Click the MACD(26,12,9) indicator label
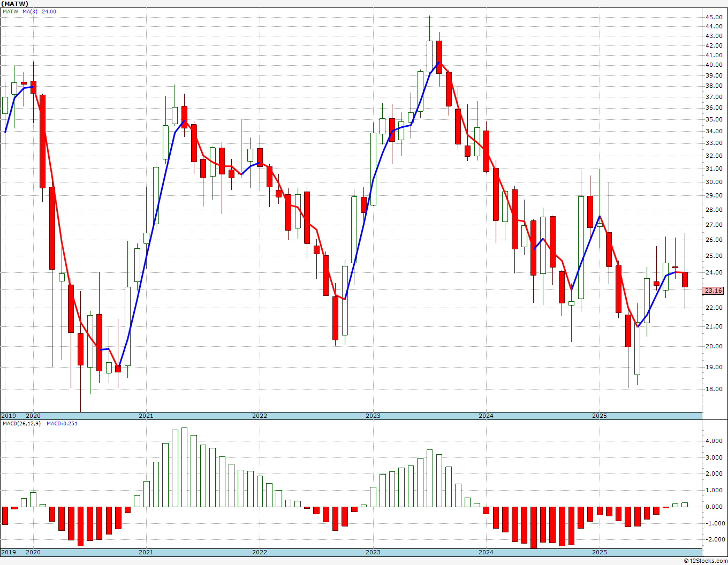The height and width of the screenshot is (565, 728). [x=21, y=423]
